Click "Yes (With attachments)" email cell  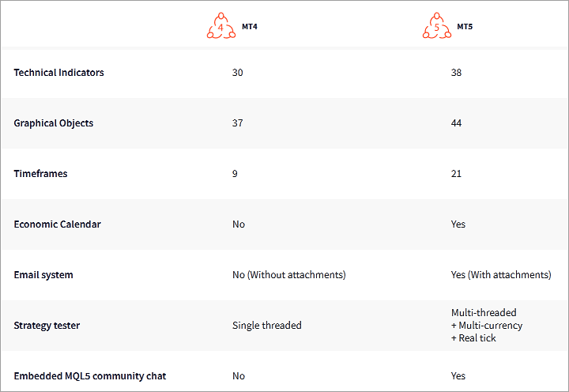click(x=501, y=275)
